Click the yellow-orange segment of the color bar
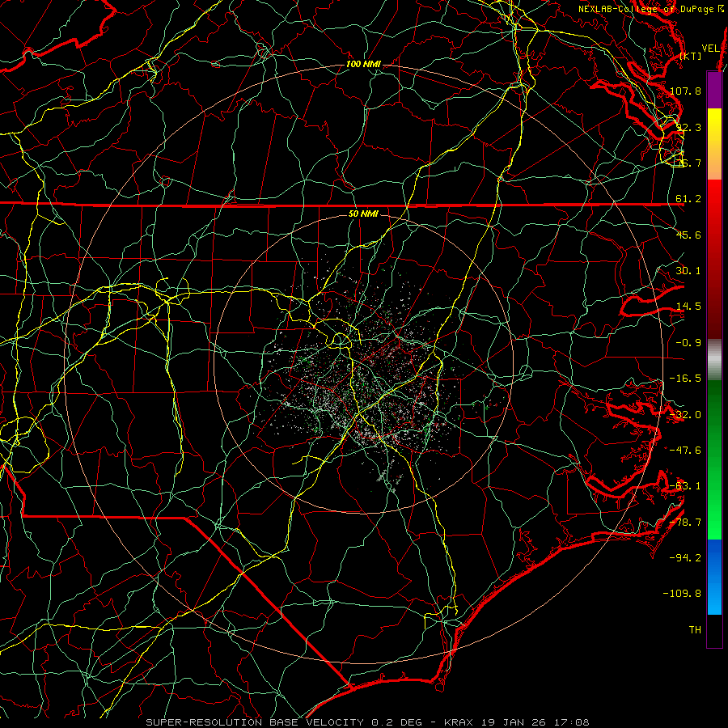Screen dimensions: 728x728 tap(714, 144)
